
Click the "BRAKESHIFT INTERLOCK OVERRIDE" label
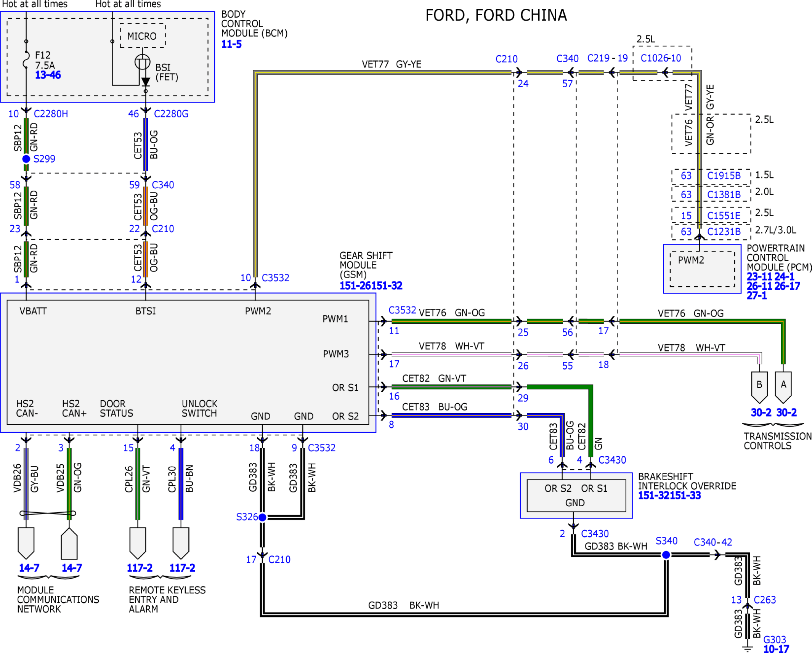pyautogui.click(x=687, y=481)
